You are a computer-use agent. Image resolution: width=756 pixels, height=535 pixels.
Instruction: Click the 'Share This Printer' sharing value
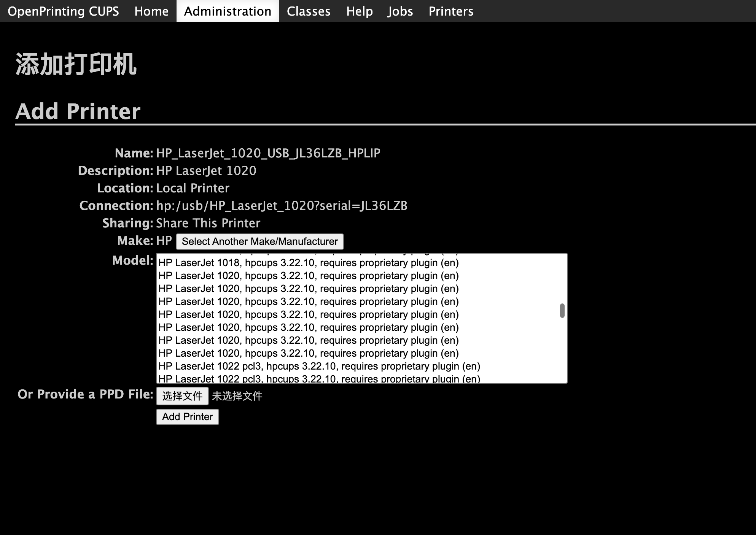[x=208, y=223]
